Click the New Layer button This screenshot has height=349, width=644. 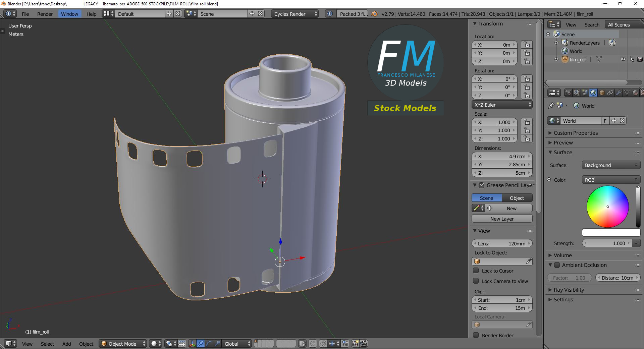502,219
